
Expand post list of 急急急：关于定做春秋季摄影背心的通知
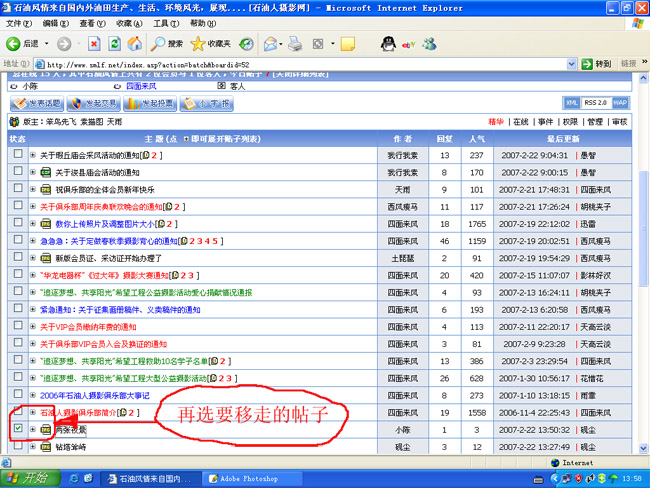click(33, 241)
